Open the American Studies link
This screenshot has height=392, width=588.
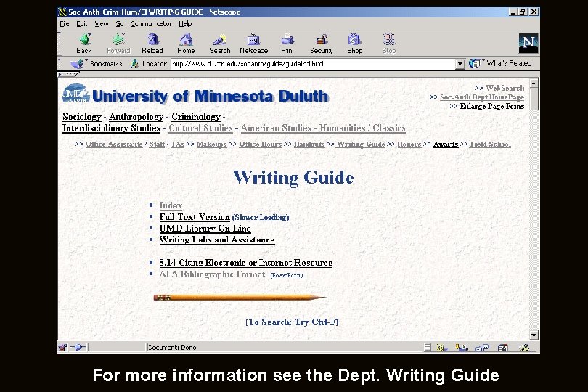[x=276, y=128]
